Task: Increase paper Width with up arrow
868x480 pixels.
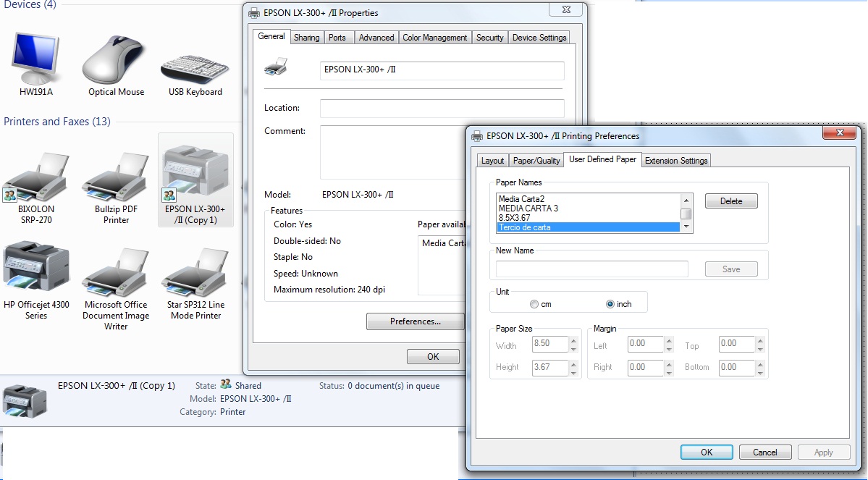Action: tap(573, 340)
